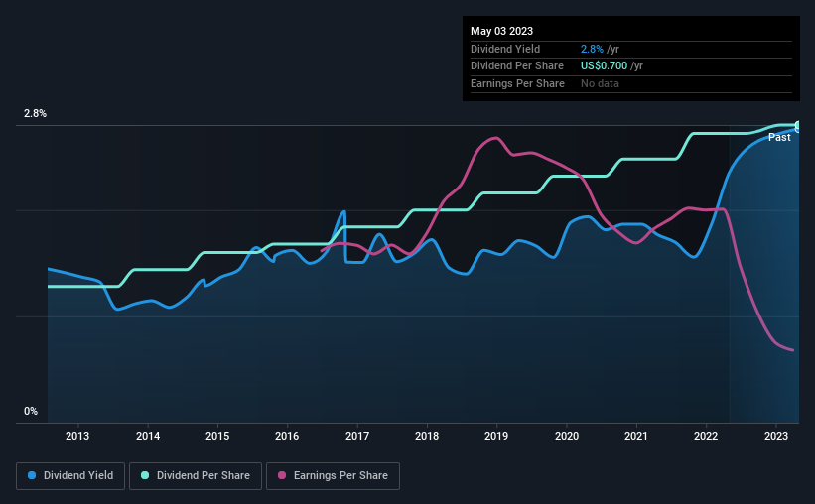Click the endpoint marker circle at Past
This screenshot has width=815, height=504.
coord(798,126)
